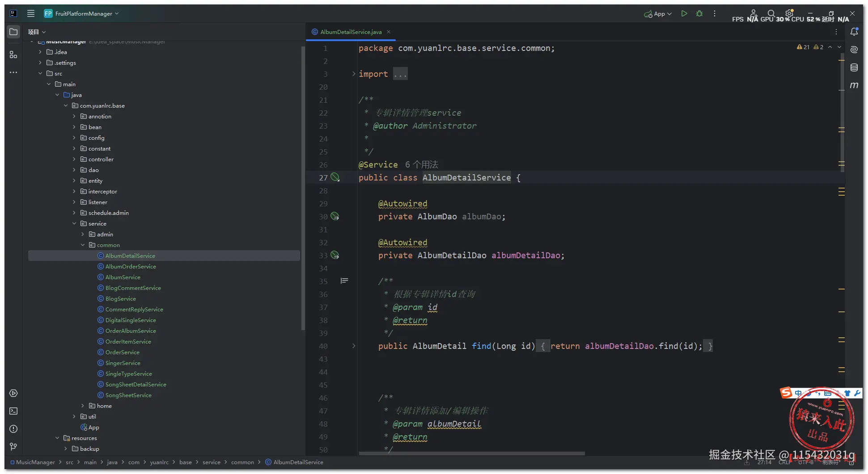Open the Notifications bell icon
This screenshot has width=868, height=474.
(854, 32)
